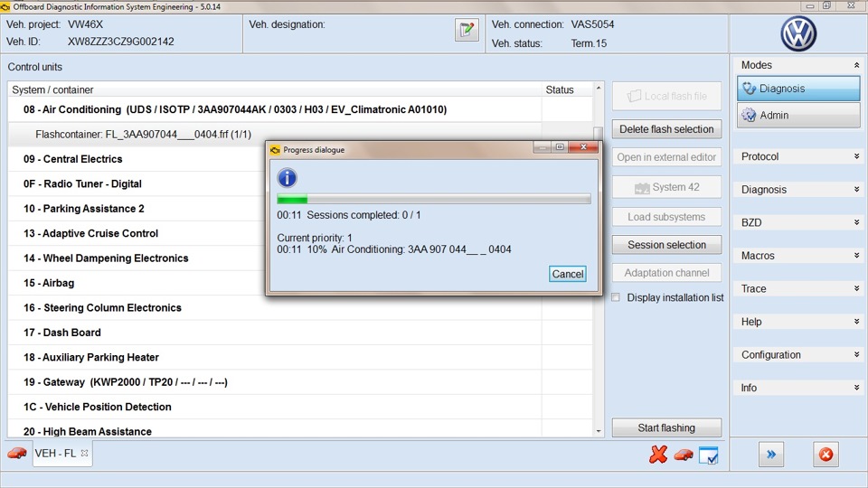
Task: Close the VEH - FL tab with its x
Action: coord(84,453)
